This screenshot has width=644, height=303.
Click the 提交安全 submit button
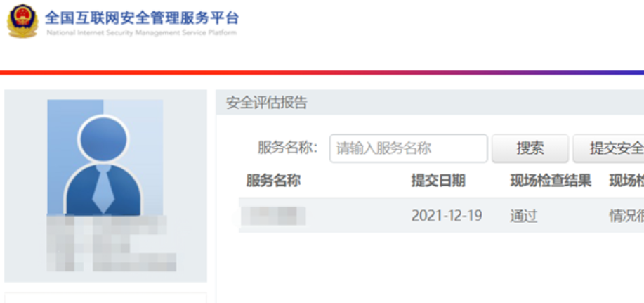(x=609, y=148)
